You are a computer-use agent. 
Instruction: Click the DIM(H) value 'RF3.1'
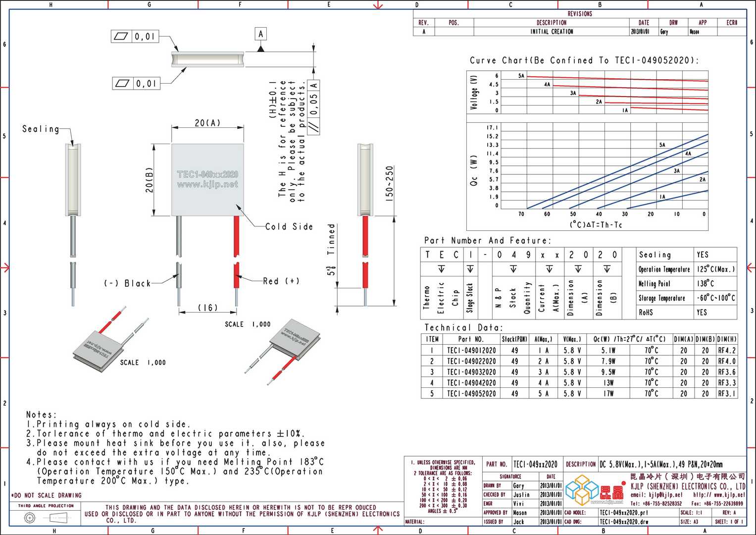(727, 393)
